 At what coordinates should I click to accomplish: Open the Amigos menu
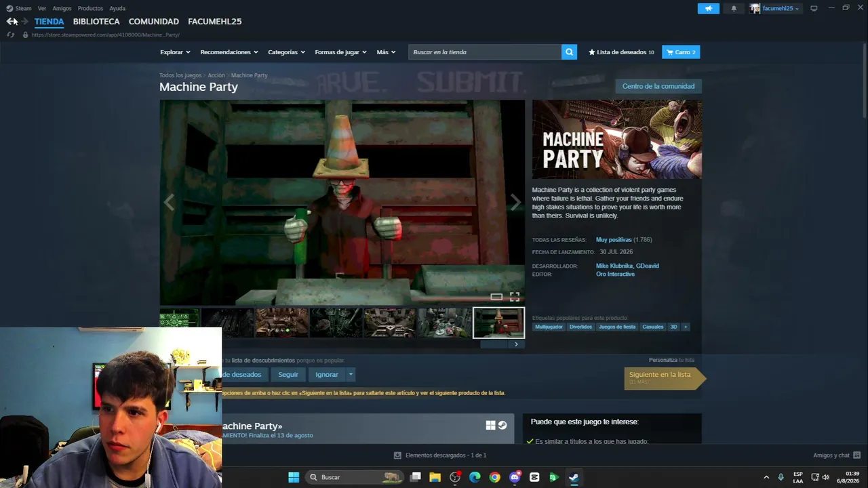click(62, 8)
